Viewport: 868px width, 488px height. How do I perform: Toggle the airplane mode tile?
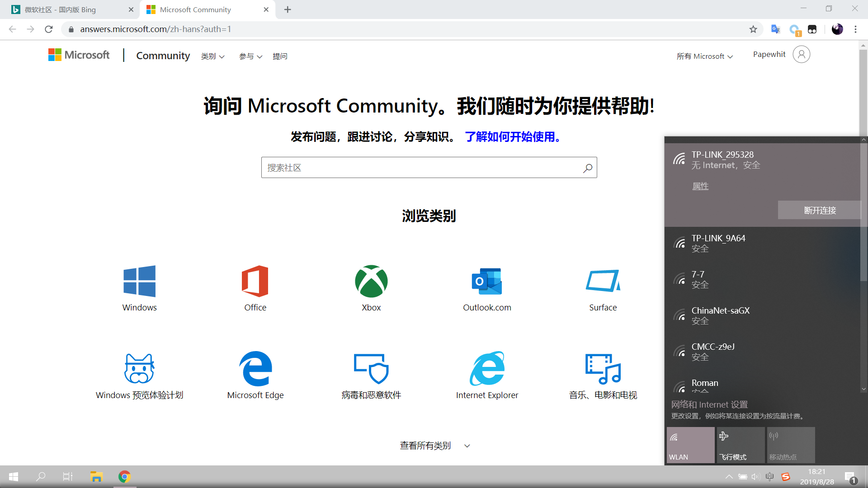coord(741,445)
